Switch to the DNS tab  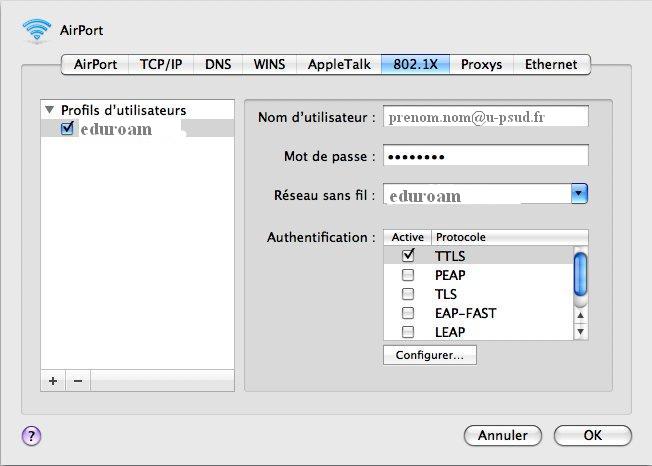(x=218, y=64)
